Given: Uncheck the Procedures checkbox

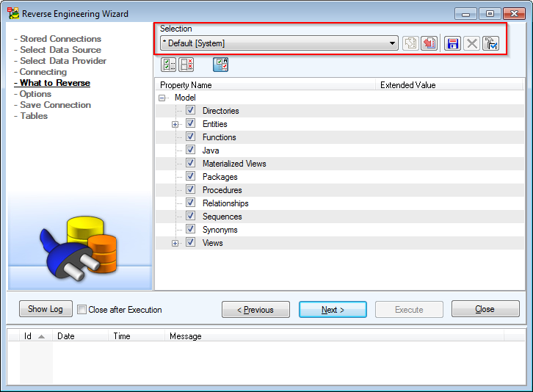Looking at the screenshot, I should (190, 189).
